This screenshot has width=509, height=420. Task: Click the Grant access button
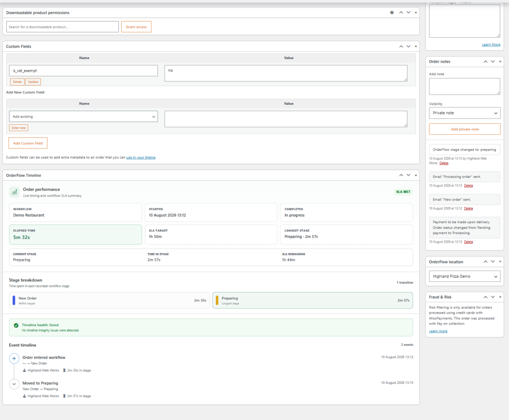[x=136, y=27]
